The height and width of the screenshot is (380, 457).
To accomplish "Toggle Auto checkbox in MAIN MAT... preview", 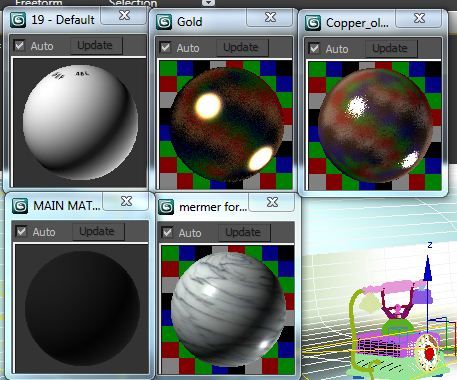I will coord(21,231).
